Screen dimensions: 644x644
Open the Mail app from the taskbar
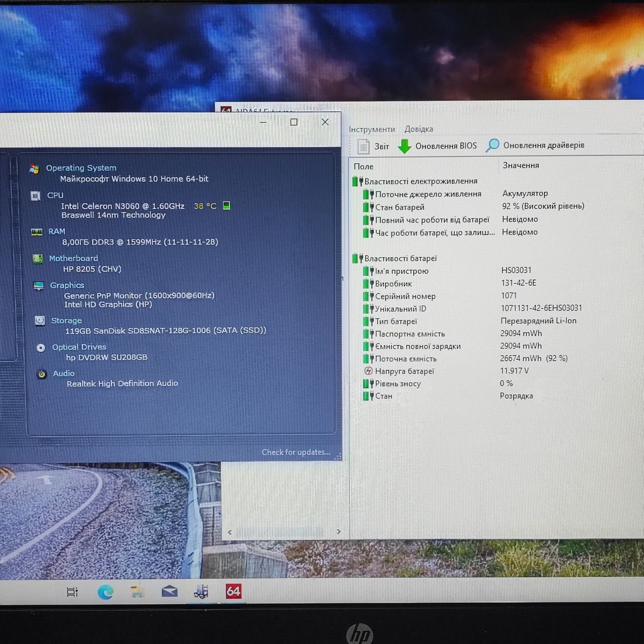pyautogui.click(x=170, y=591)
